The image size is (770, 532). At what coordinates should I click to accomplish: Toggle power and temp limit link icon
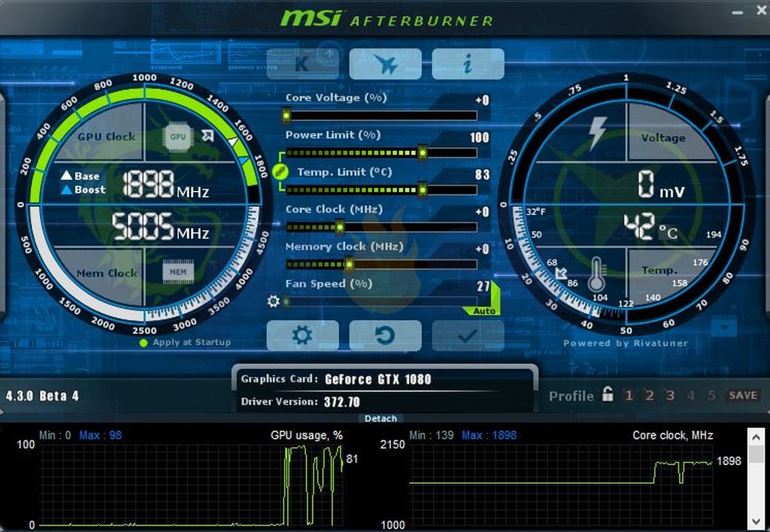280,171
